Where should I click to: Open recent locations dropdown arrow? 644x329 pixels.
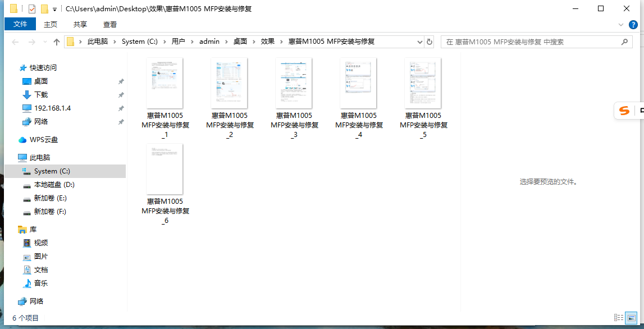[45, 42]
